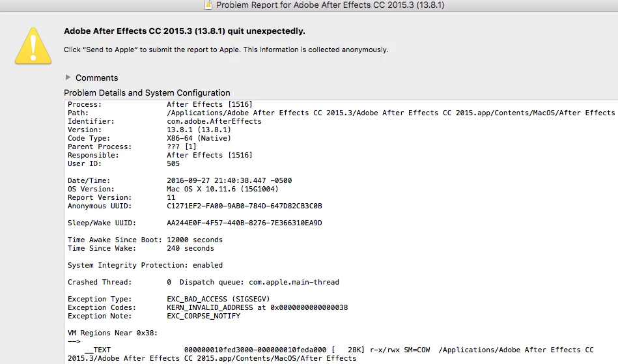The width and height of the screenshot is (618, 364).
Task: Click the Code Type 'X86-64 (Native)'
Action: coord(199,138)
